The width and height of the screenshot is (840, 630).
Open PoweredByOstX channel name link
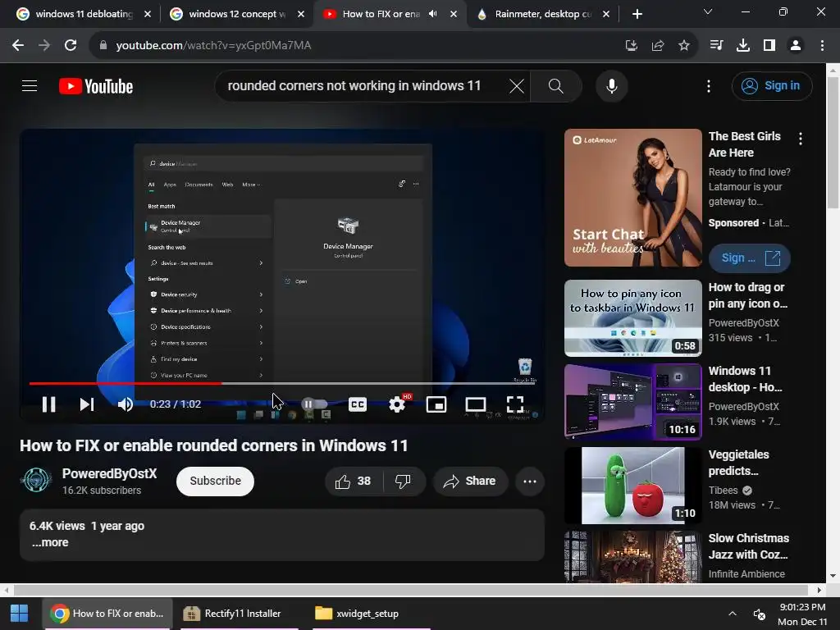pos(109,473)
